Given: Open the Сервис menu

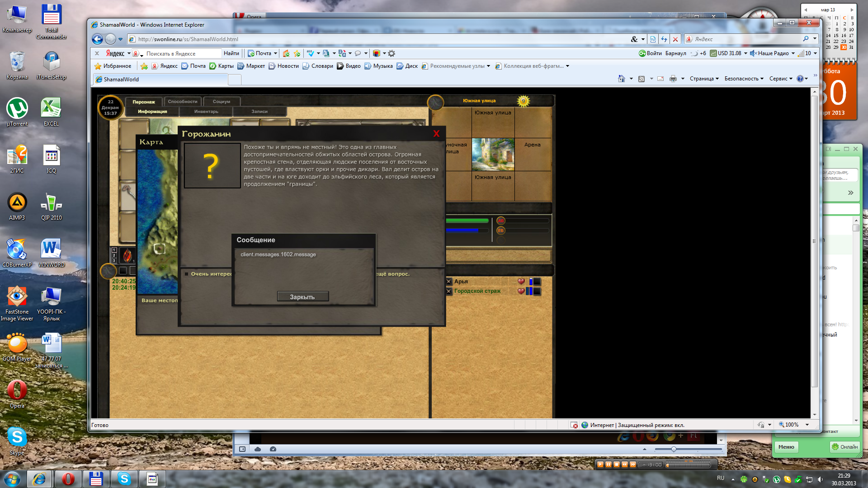Looking at the screenshot, I should (x=781, y=79).
